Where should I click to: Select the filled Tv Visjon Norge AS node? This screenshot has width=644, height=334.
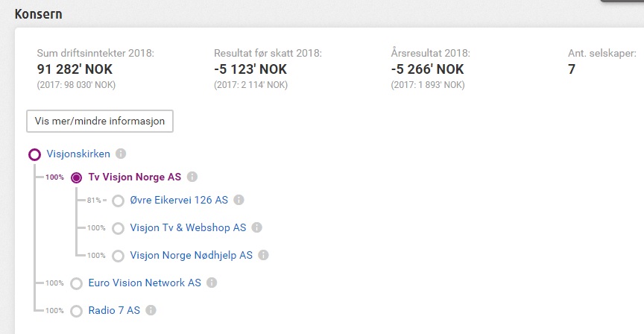point(76,177)
